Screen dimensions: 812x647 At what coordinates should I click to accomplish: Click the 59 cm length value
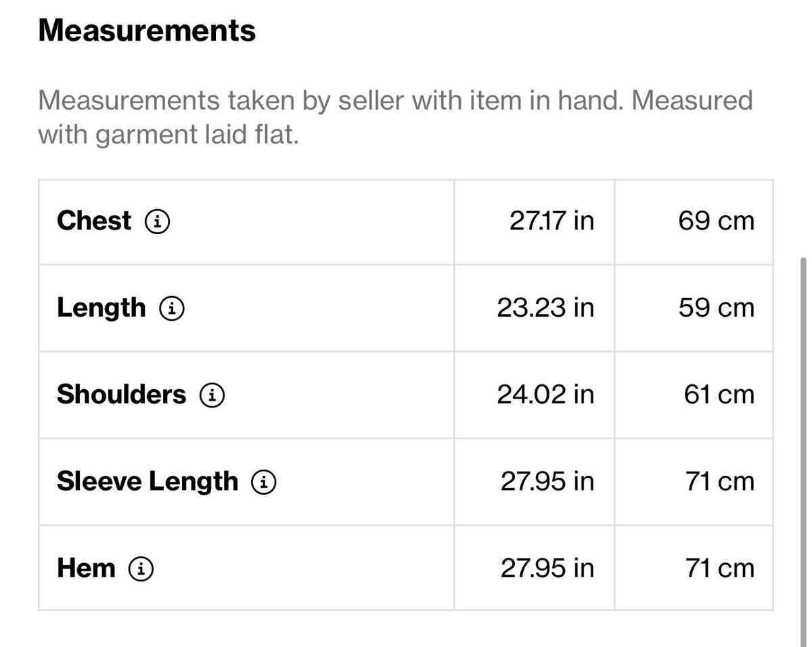pyautogui.click(x=716, y=308)
